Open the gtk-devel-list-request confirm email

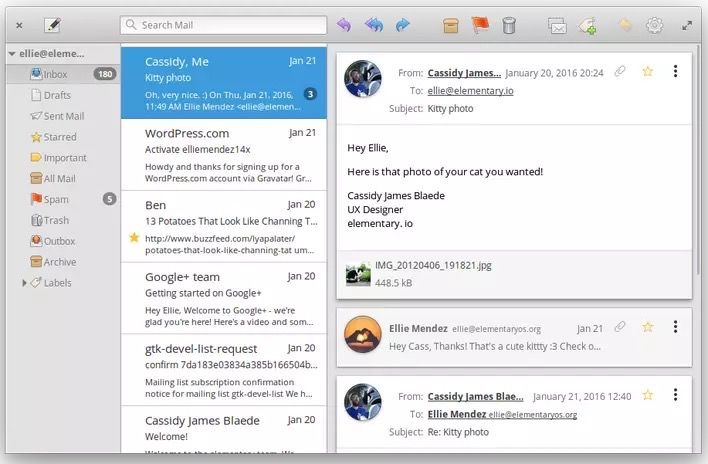(224, 370)
